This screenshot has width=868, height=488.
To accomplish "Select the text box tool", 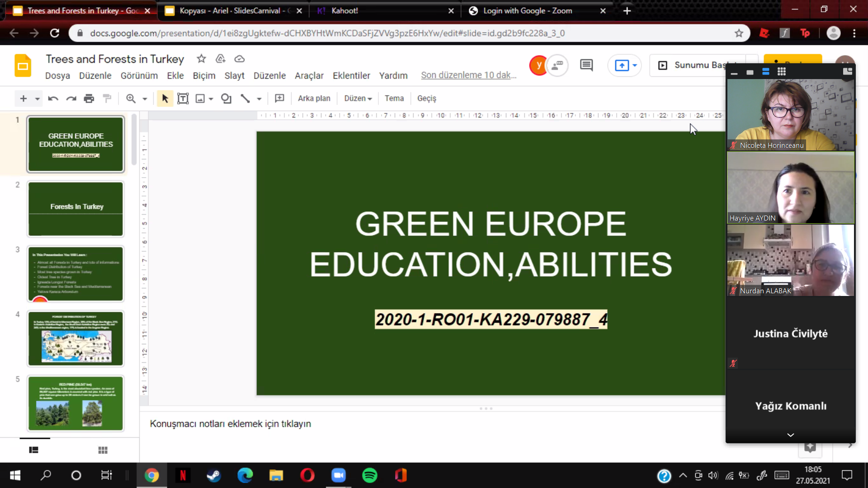I will 183,99.
